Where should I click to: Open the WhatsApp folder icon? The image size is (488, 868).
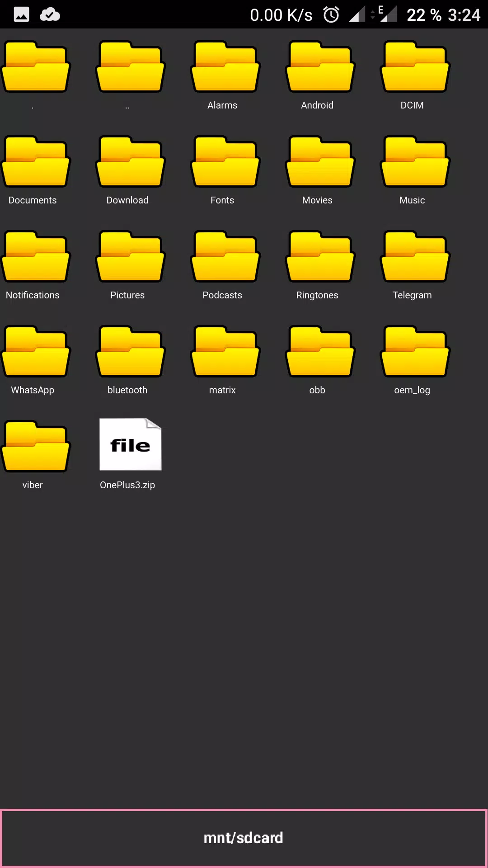36,352
